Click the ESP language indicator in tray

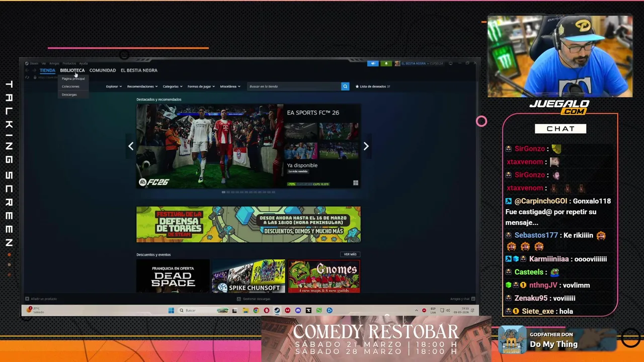(x=433, y=310)
